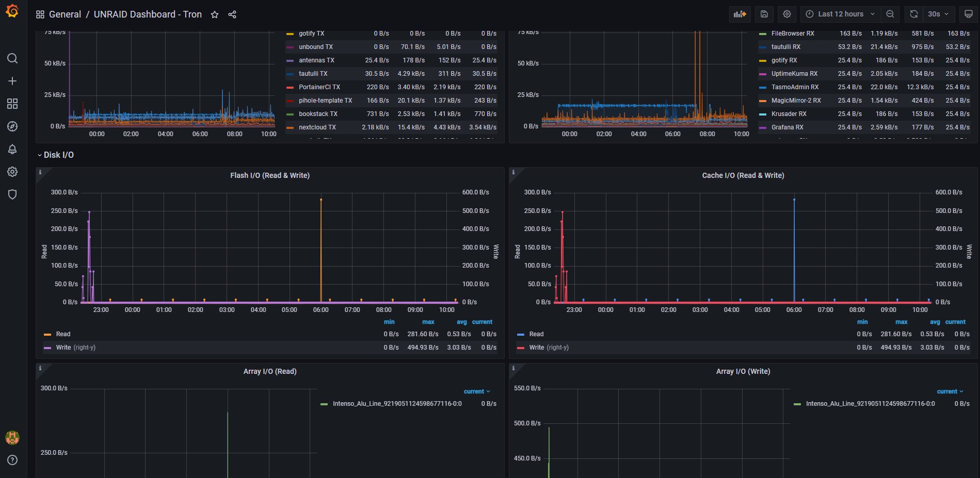Open Cache I/O (Read & Write) panel menu

pyautogui.click(x=743, y=175)
